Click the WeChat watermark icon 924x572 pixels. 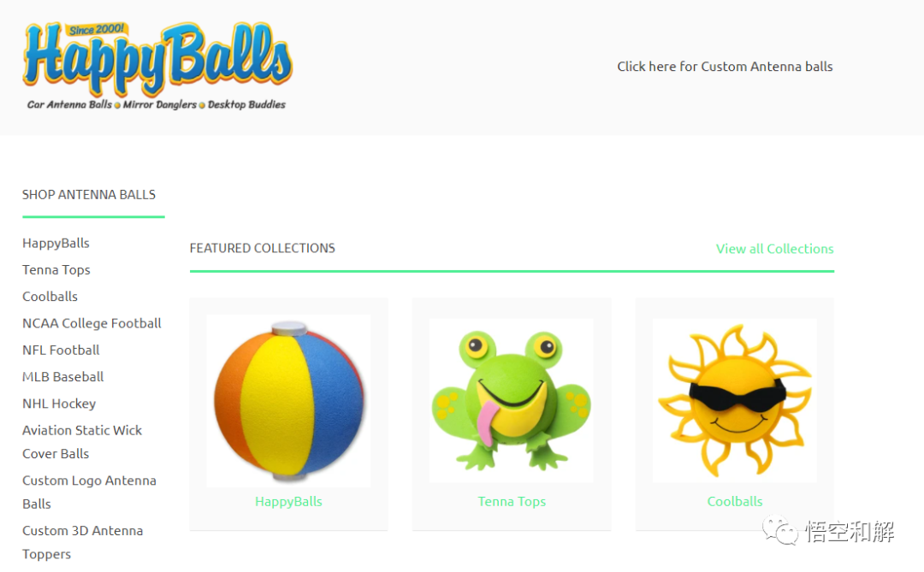click(779, 530)
